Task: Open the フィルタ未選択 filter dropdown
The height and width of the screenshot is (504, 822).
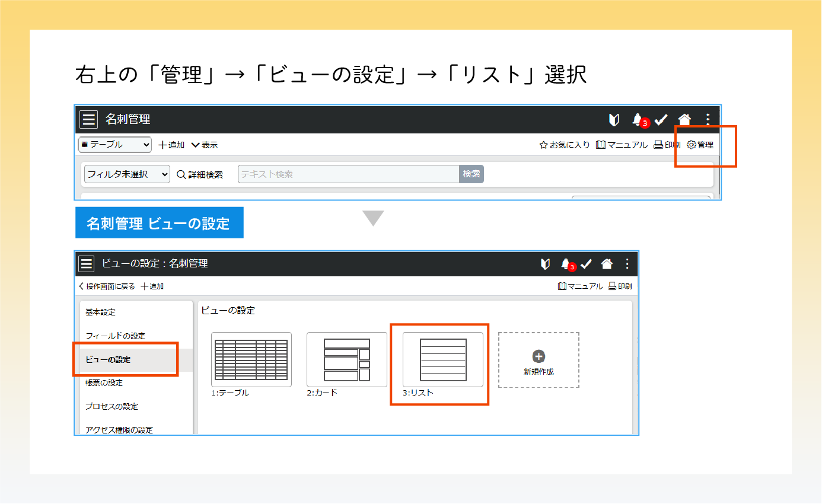Action: coord(127,174)
